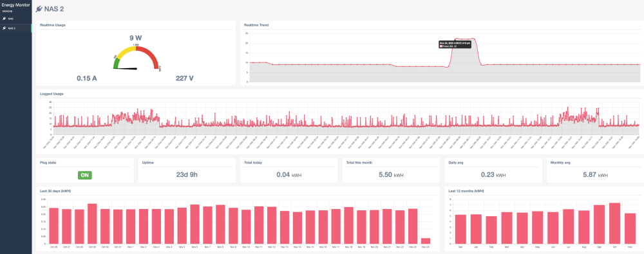
Task: Click the Plug state card title
Action: pyautogui.click(x=48, y=163)
